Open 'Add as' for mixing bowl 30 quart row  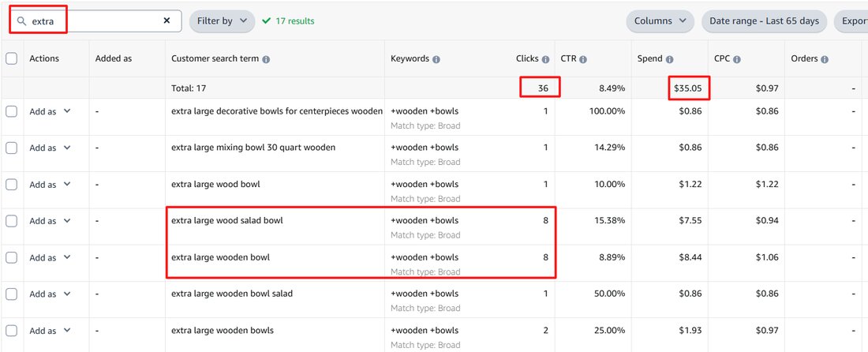pos(51,148)
